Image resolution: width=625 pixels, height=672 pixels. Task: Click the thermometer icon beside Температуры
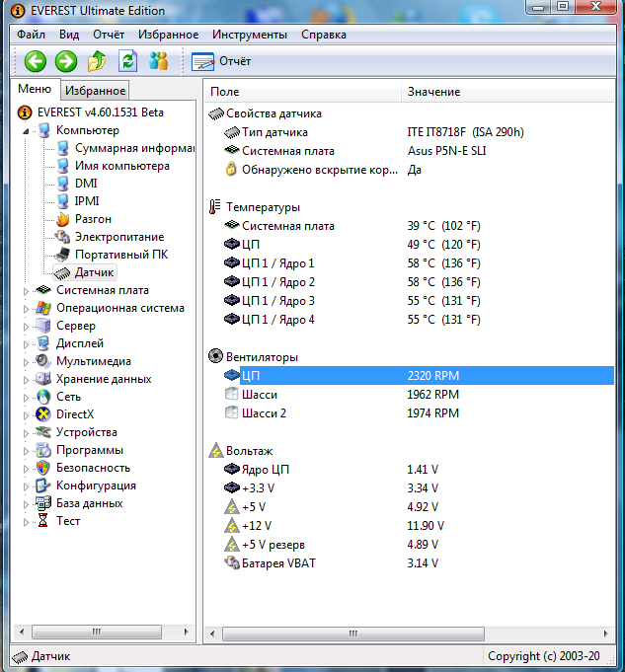[x=215, y=206]
